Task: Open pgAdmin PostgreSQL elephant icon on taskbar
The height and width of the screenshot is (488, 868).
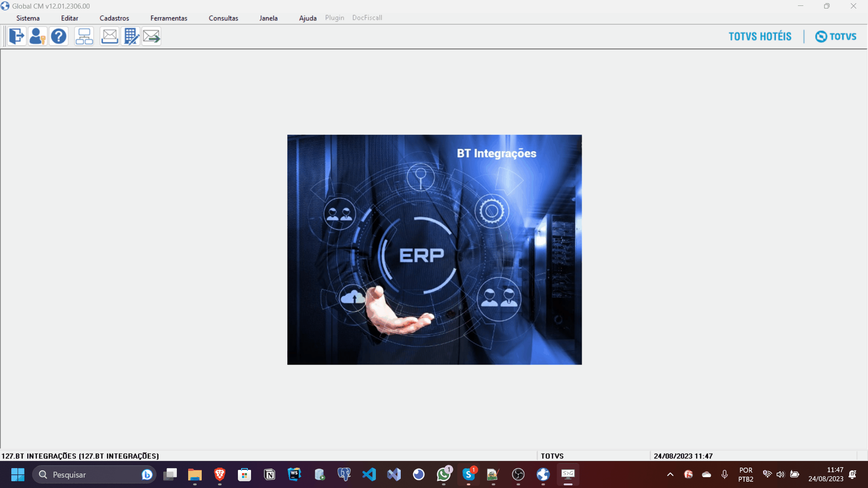Action: [x=344, y=474]
